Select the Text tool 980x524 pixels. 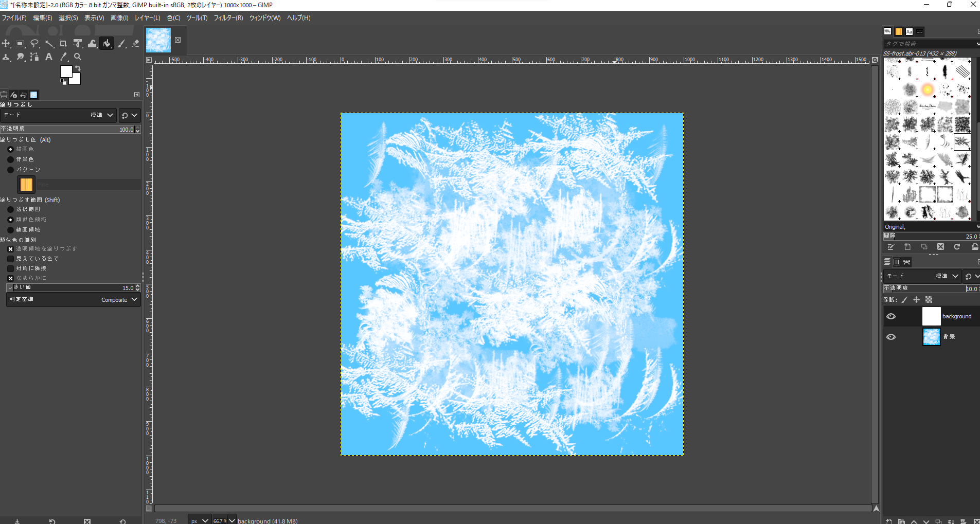[49, 57]
